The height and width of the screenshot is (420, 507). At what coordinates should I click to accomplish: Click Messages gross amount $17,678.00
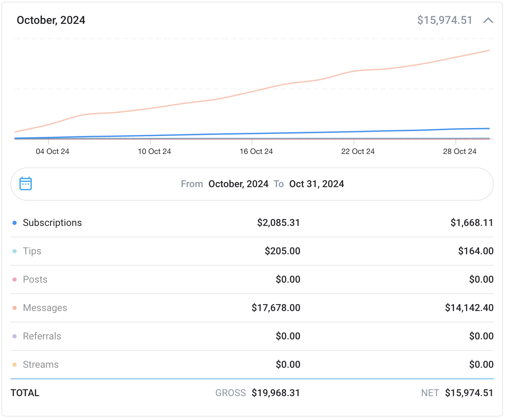coord(276,308)
